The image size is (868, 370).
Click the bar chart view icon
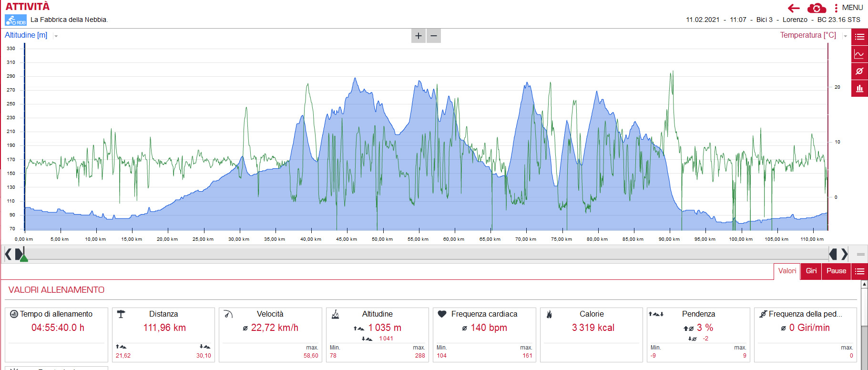tap(859, 88)
